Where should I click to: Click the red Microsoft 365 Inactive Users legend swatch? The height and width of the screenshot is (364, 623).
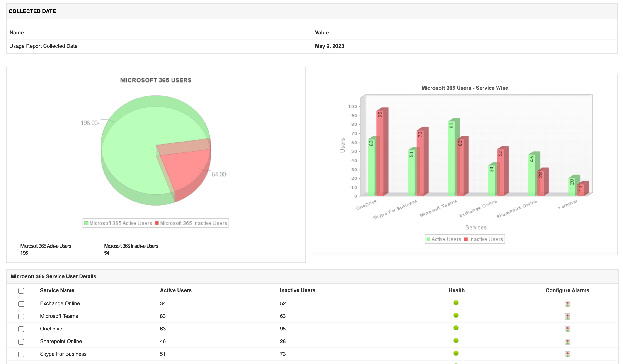click(x=157, y=223)
